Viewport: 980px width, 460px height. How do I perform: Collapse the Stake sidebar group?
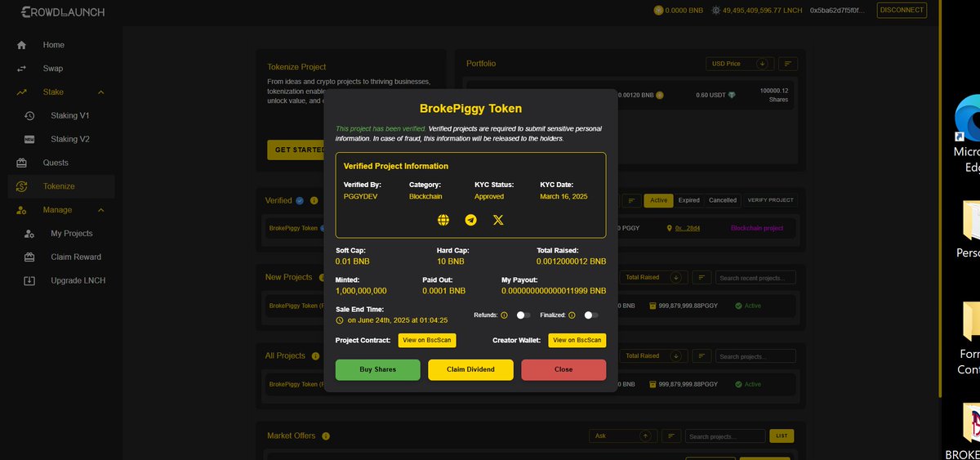[100, 92]
